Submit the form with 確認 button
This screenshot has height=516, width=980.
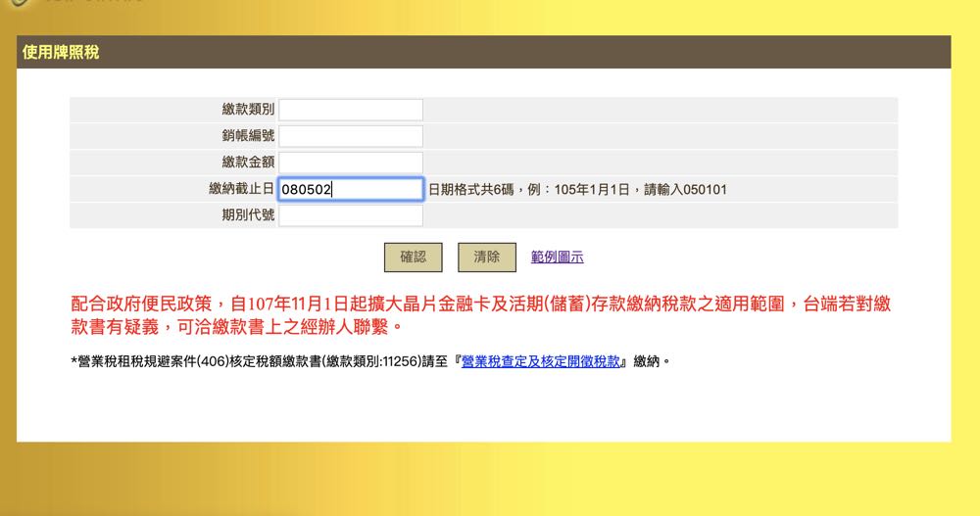[414, 258]
